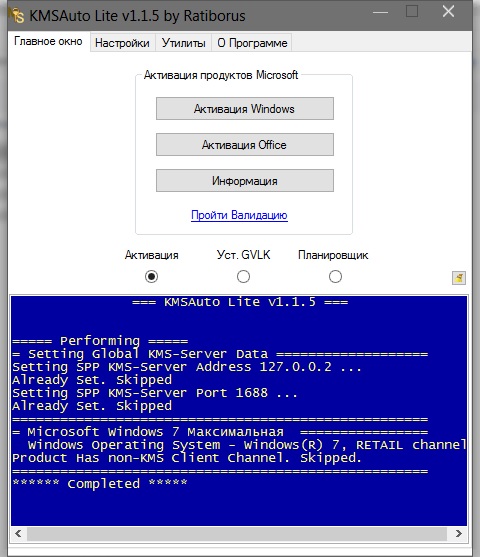Click the 'Product Has non-KMS Client Channel. Skipped.' line
The height and width of the screenshot is (557, 480).
[x=187, y=458]
